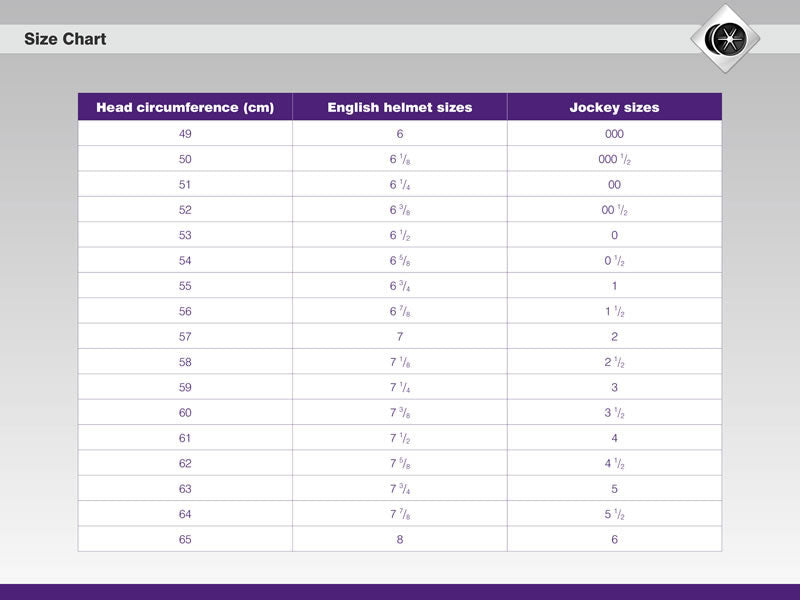This screenshot has height=600, width=800.
Task: Select the 'English helmet sizes' column header
Action: tap(400, 107)
